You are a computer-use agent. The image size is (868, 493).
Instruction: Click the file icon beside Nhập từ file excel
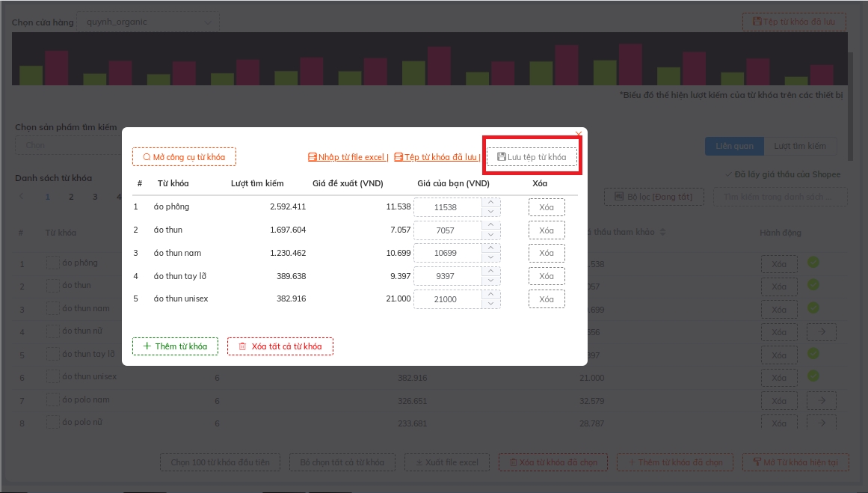[313, 157]
